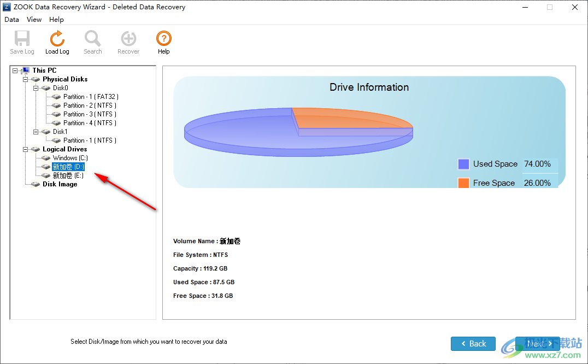Screen dimensions: 588x364
Task: Collapse the Disk0 tree node
Action: coord(36,87)
